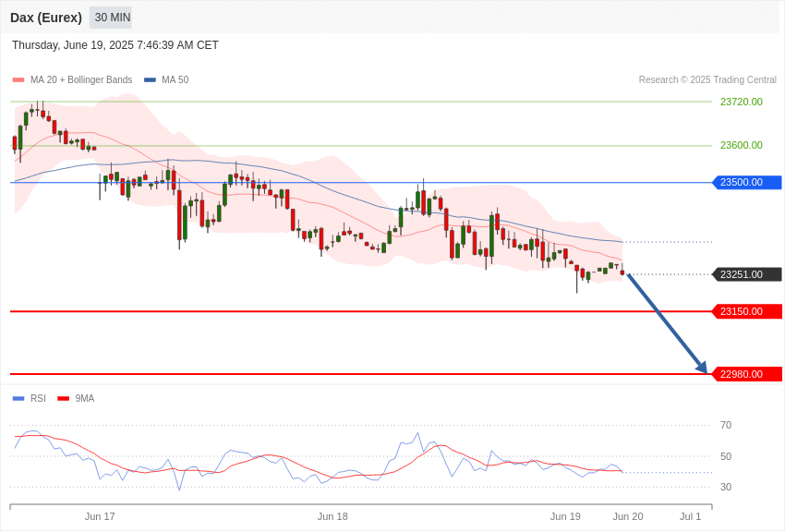The width and height of the screenshot is (785, 532).
Task: Click the MA 20 + Bollinger Bands legend swatch
Action: (x=18, y=80)
